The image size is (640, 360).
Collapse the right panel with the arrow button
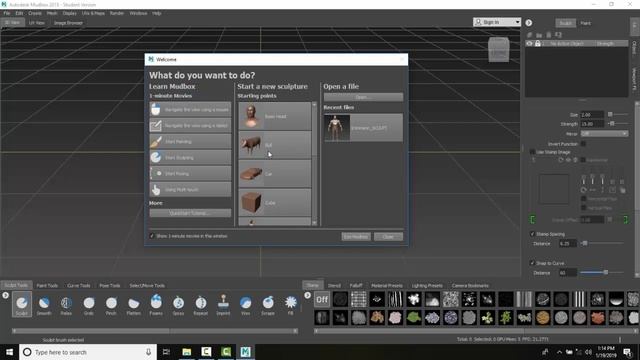click(x=529, y=23)
